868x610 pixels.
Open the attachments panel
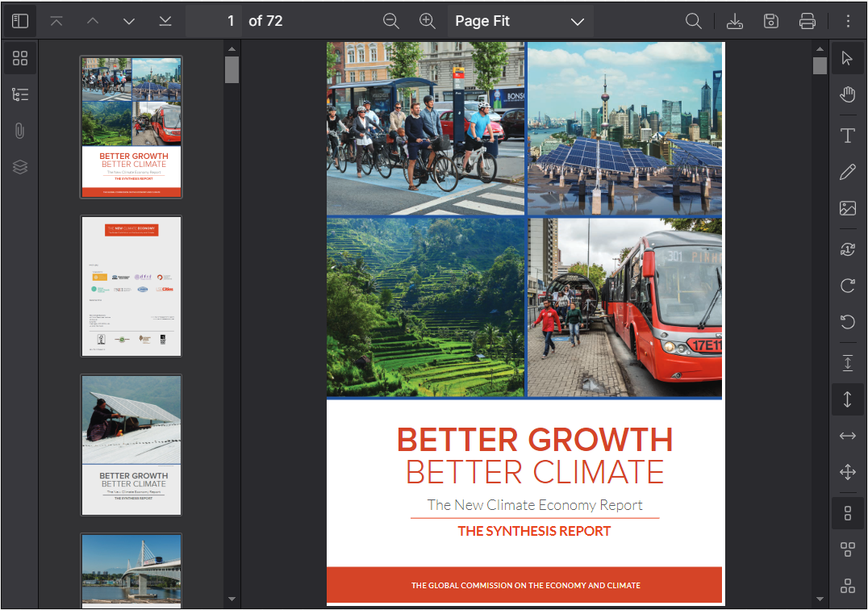(20, 131)
